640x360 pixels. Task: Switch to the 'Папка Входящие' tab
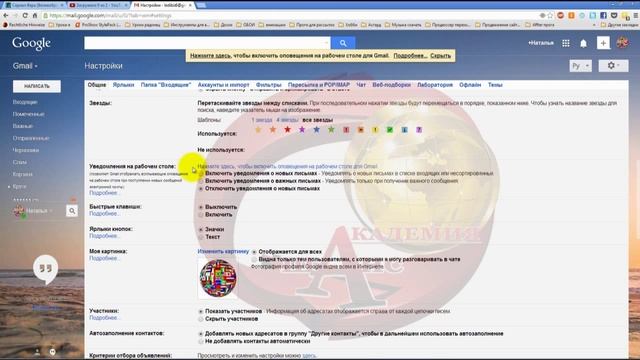pyautogui.click(x=166, y=85)
